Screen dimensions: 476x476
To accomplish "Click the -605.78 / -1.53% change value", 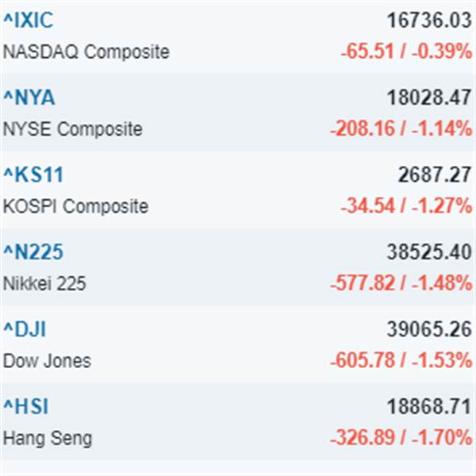I will (x=401, y=361).
